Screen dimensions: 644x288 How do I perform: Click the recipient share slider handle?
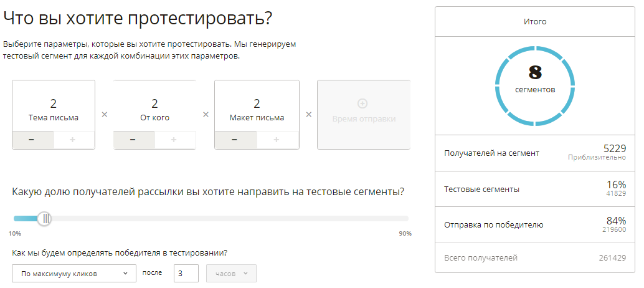pyautogui.click(x=44, y=218)
